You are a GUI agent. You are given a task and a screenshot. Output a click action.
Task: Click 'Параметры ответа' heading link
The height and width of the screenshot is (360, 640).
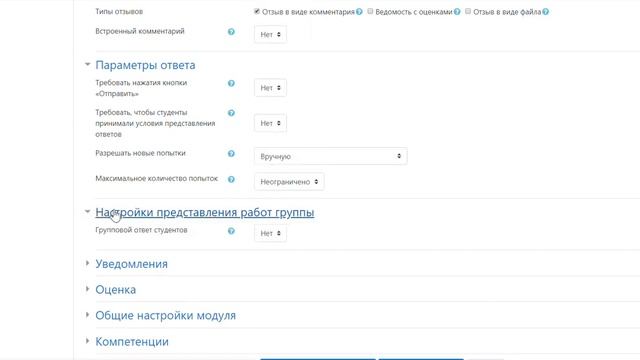coord(145,65)
